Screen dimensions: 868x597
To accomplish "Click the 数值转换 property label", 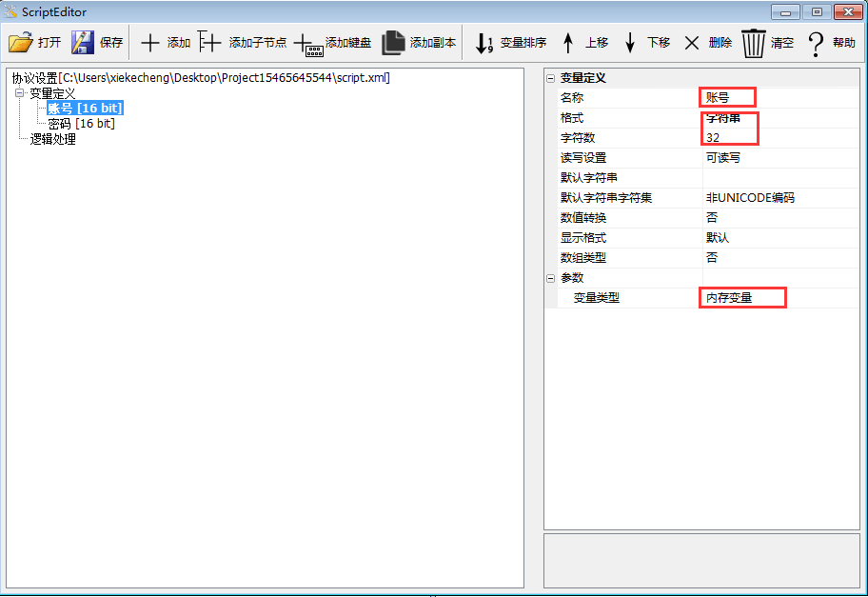I will coord(582,218).
